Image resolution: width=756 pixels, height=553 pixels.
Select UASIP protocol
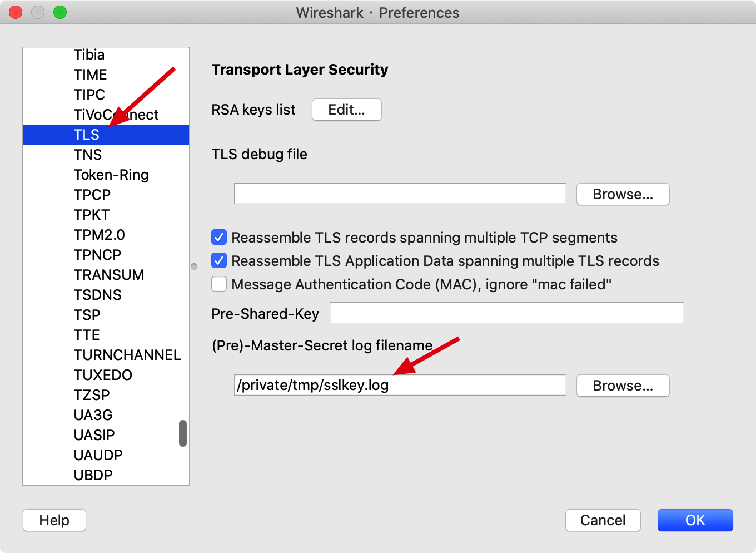coord(106,435)
